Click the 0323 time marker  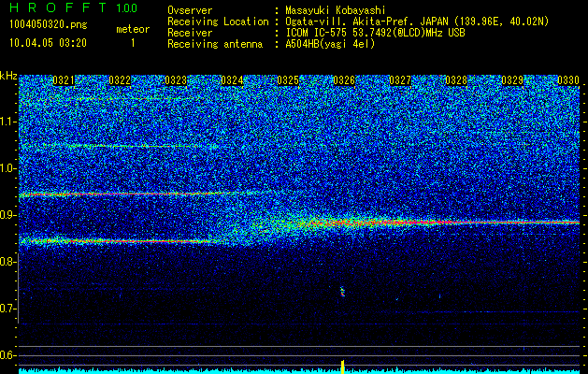click(x=176, y=80)
